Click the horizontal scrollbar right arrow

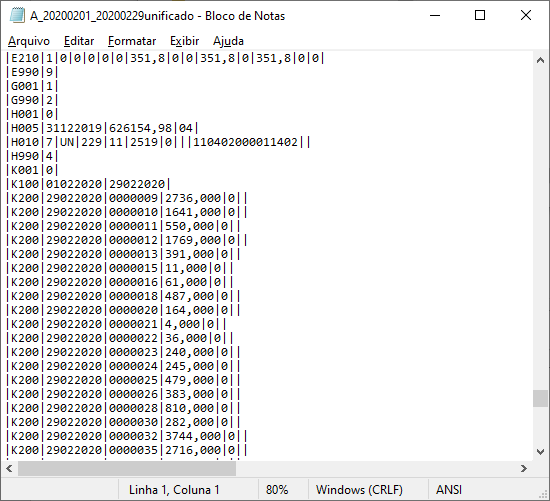point(524,468)
